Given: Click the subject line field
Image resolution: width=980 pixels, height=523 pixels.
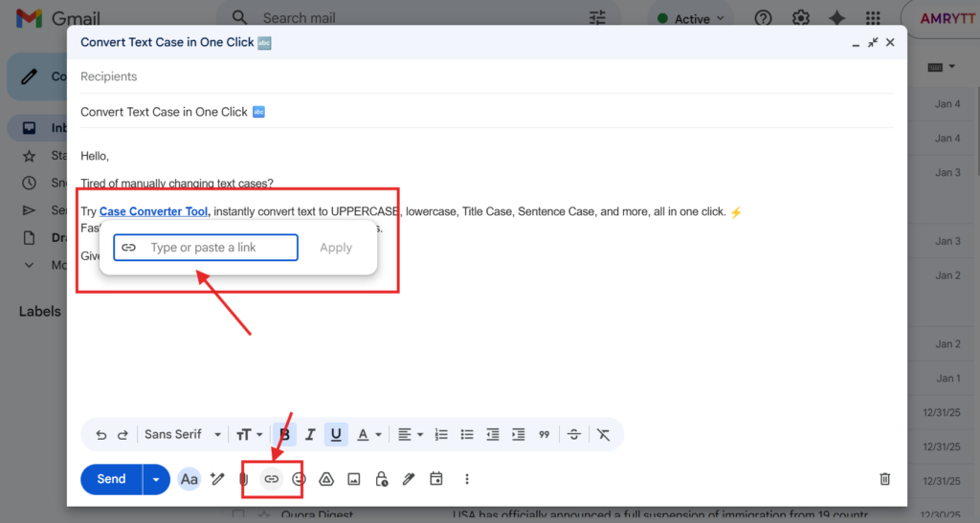Looking at the screenshot, I should click(487, 112).
